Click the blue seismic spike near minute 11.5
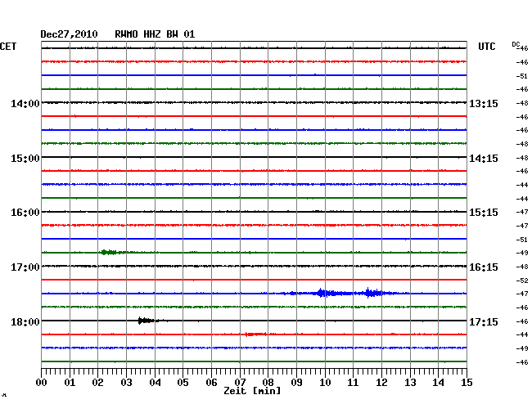Screen dimensions: 532x404 pos(372,293)
